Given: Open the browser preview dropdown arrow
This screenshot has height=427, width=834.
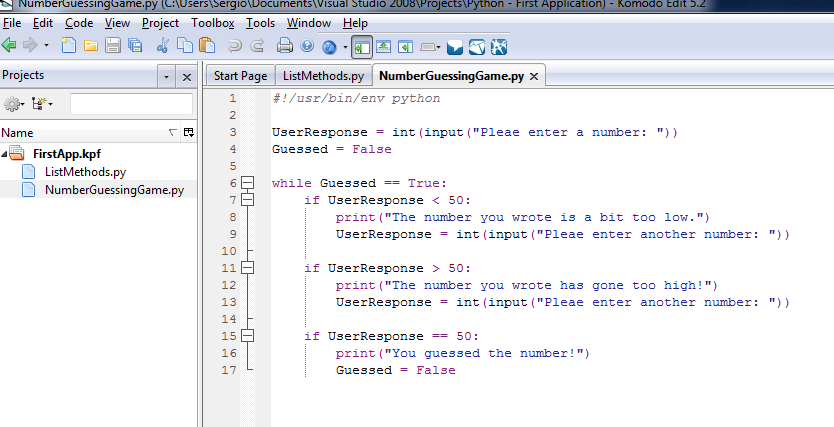Looking at the screenshot, I should (345, 47).
